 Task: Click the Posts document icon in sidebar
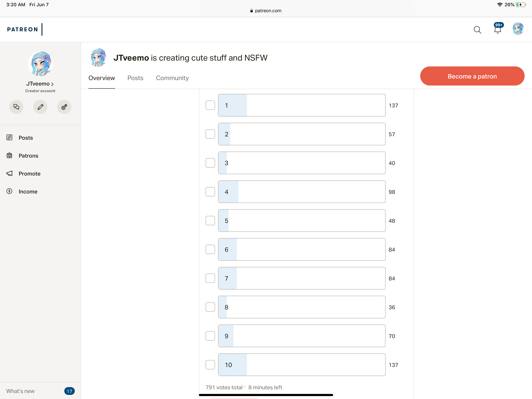coord(9,137)
